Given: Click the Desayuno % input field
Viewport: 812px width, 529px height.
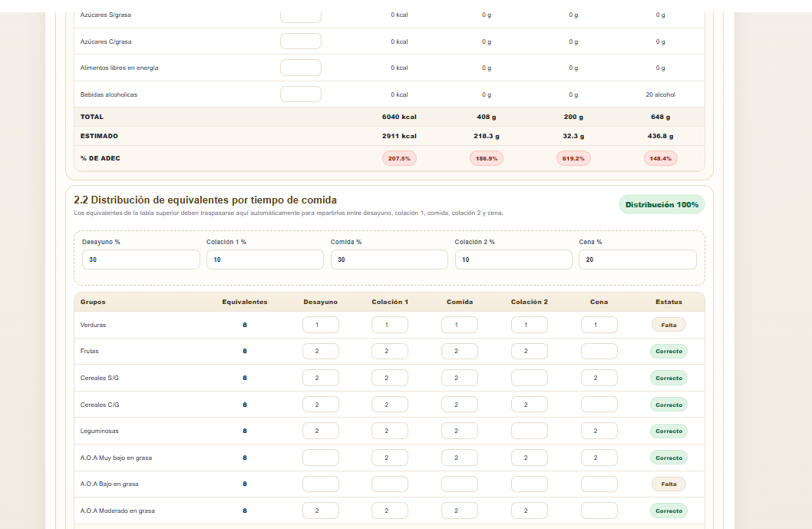Looking at the screenshot, I should tap(141, 260).
